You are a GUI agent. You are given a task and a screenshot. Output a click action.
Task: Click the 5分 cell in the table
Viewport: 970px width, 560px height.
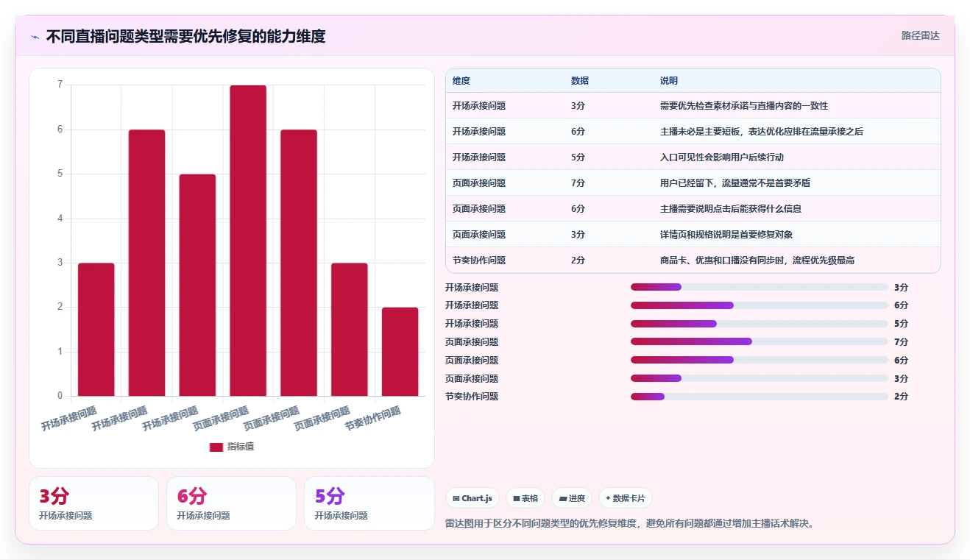(x=578, y=157)
